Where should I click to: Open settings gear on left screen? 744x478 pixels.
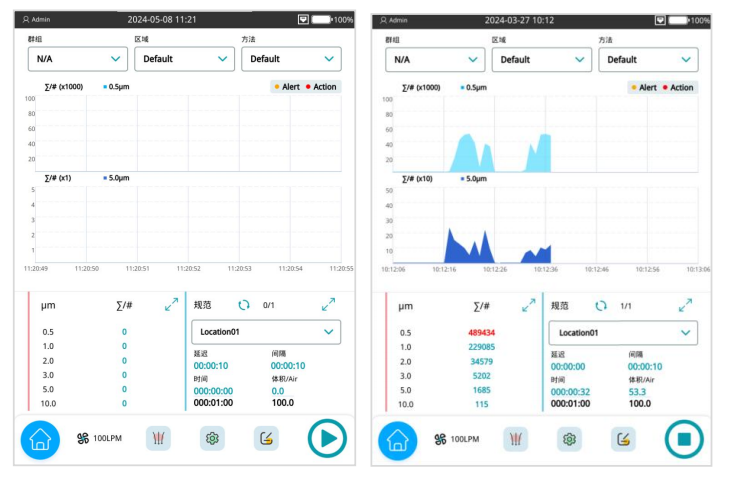[x=212, y=438]
